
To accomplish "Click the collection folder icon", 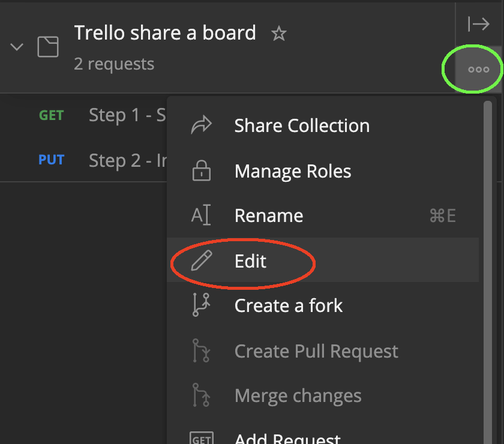I will point(48,47).
